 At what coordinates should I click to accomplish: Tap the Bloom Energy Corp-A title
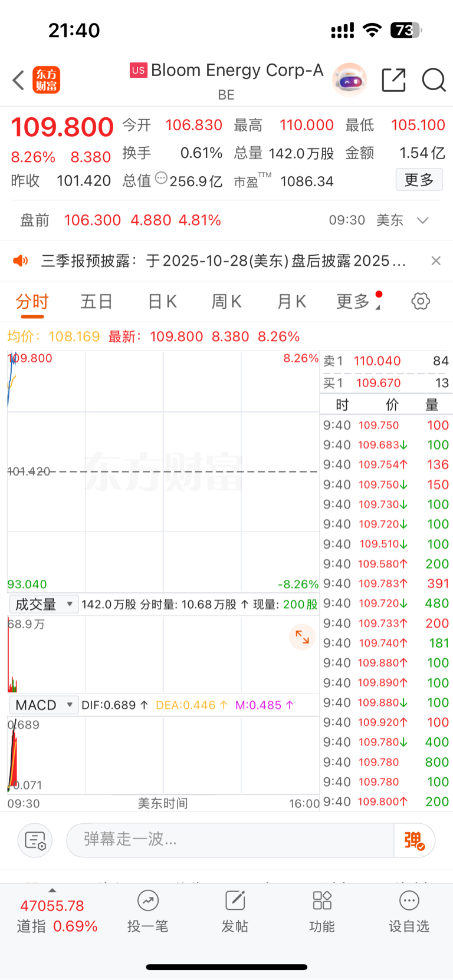point(237,70)
